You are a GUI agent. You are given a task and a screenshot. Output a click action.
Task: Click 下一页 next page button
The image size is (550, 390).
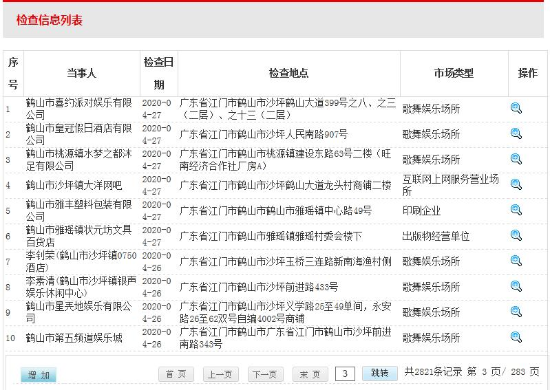pos(265,374)
